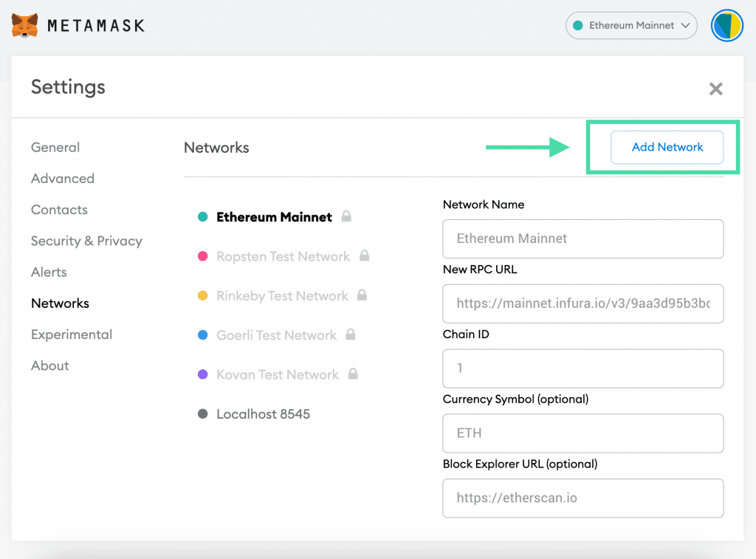Open Security & Privacy settings
Screen dimensions: 756x559
[87, 241]
